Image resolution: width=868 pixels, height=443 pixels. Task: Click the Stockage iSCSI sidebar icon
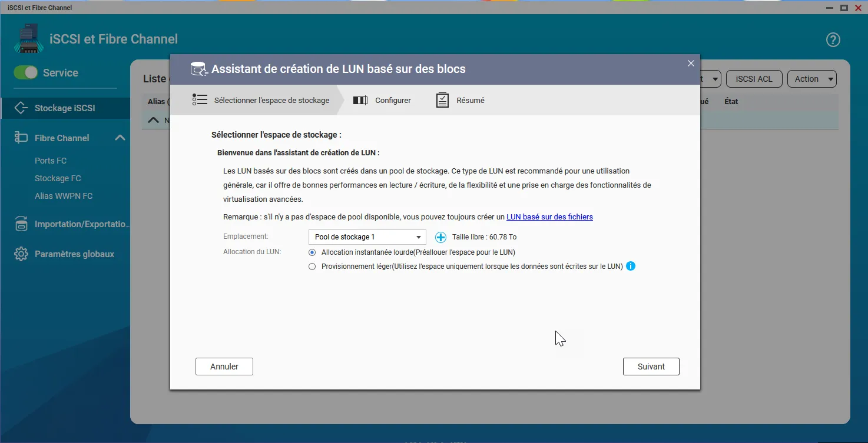(x=21, y=108)
